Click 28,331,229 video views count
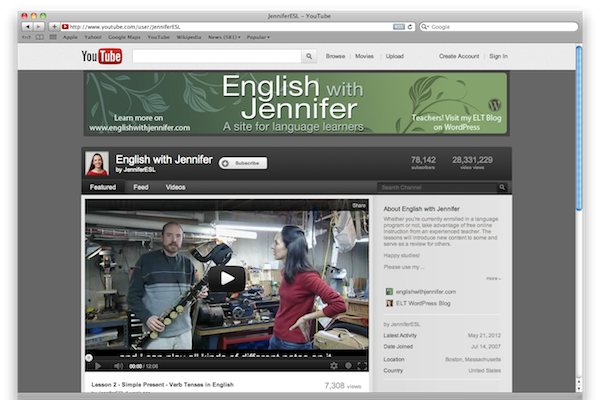The width and height of the screenshot is (600, 400). point(472,162)
